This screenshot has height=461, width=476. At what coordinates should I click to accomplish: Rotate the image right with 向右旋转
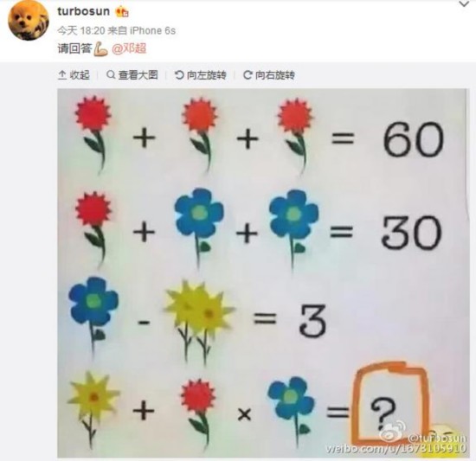click(x=269, y=74)
